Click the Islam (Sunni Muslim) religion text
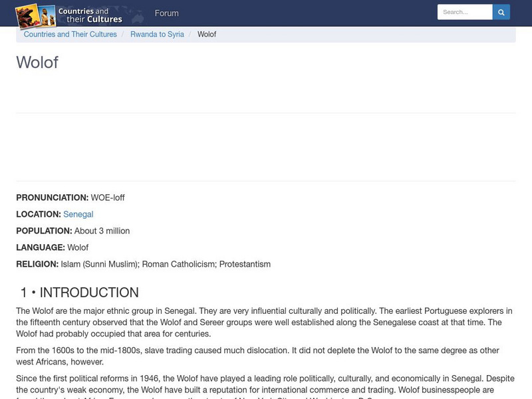This screenshot has width=532, height=399. 100,264
